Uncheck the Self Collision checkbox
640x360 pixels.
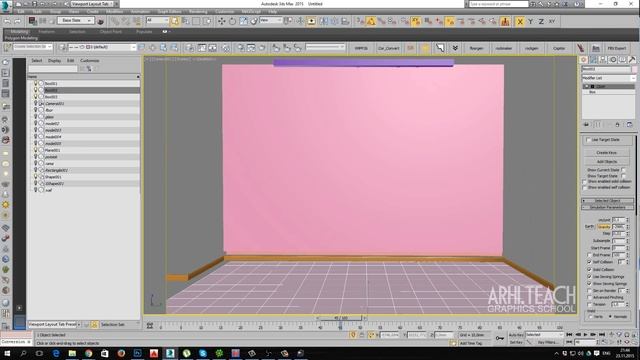pyautogui.click(x=589, y=262)
